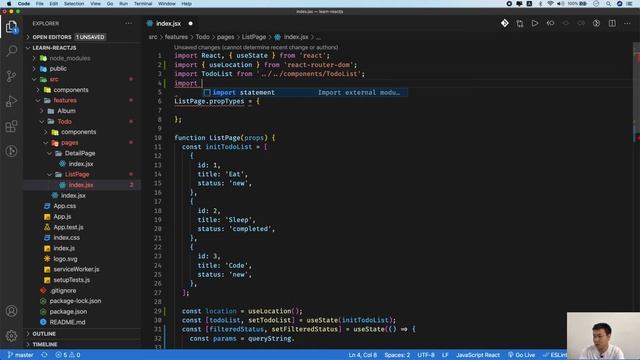Click the Run play icon in editor toolbar
Viewport: 640px width, 360px height.
[x=535, y=24]
